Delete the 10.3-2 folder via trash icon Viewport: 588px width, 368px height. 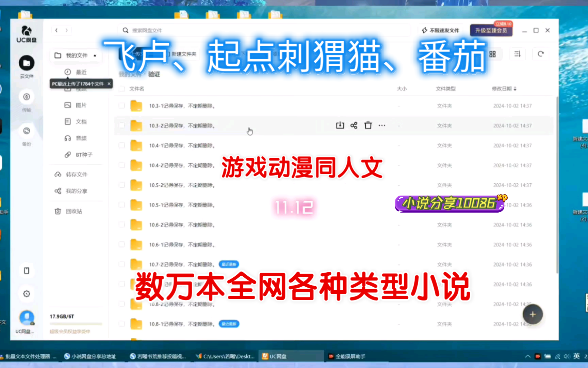click(368, 125)
